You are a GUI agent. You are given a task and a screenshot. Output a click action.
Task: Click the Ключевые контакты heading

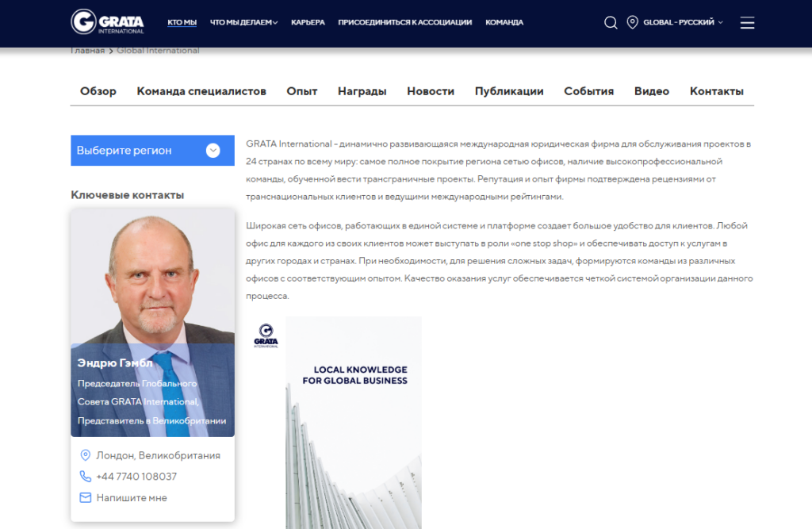[128, 195]
